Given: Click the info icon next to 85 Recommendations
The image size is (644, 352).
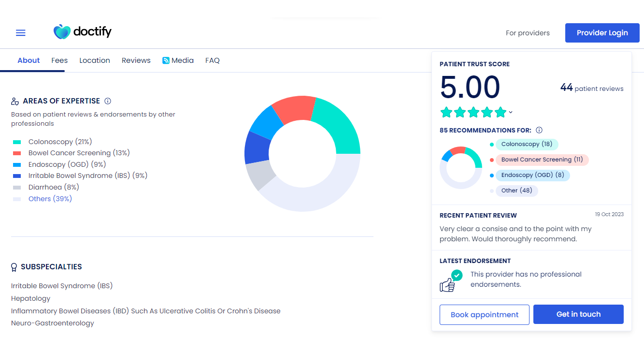Looking at the screenshot, I should coord(539,130).
